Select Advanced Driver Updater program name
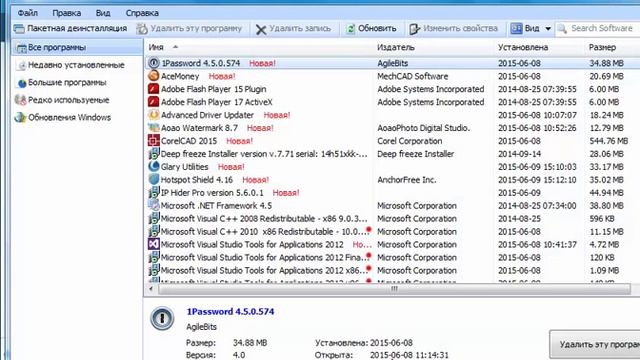Screen dimensions: 640x360 pyautogui.click(x=207, y=115)
